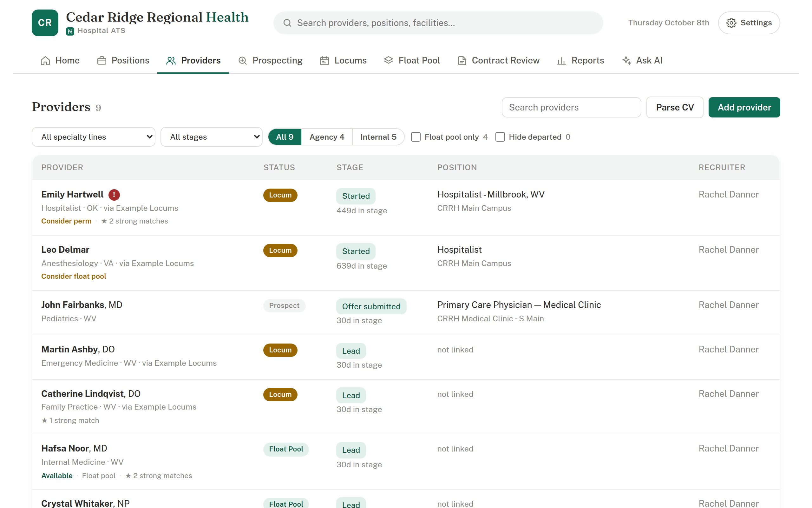This screenshot has width=812, height=508.
Task: Click the red alert icon beside Emily Hartwell
Action: click(x=114, y=195)
